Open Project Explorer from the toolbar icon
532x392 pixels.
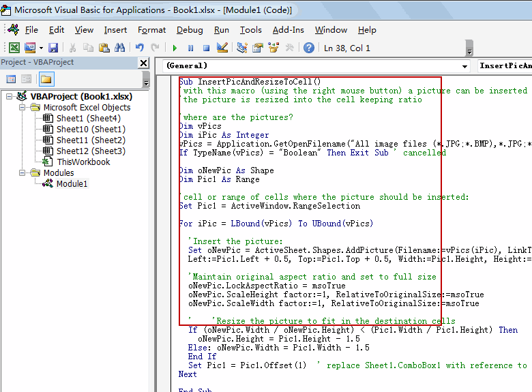point(242,48)
